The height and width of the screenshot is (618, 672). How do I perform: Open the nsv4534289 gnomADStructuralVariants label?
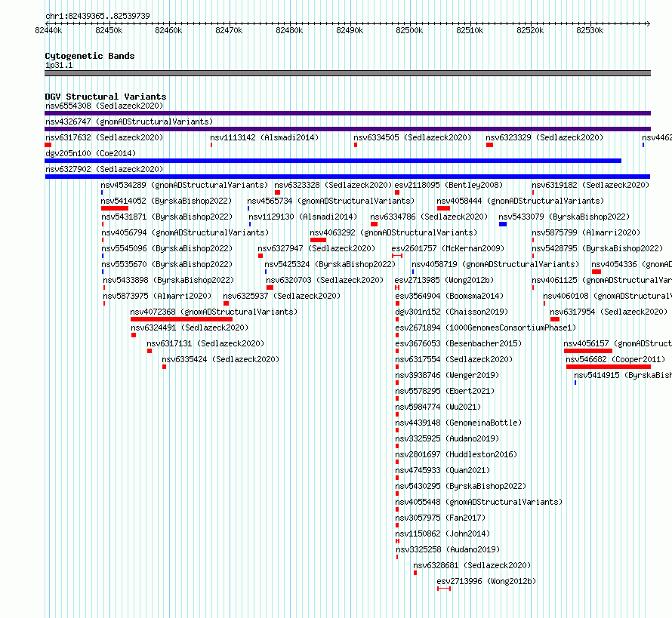(184, 185)
